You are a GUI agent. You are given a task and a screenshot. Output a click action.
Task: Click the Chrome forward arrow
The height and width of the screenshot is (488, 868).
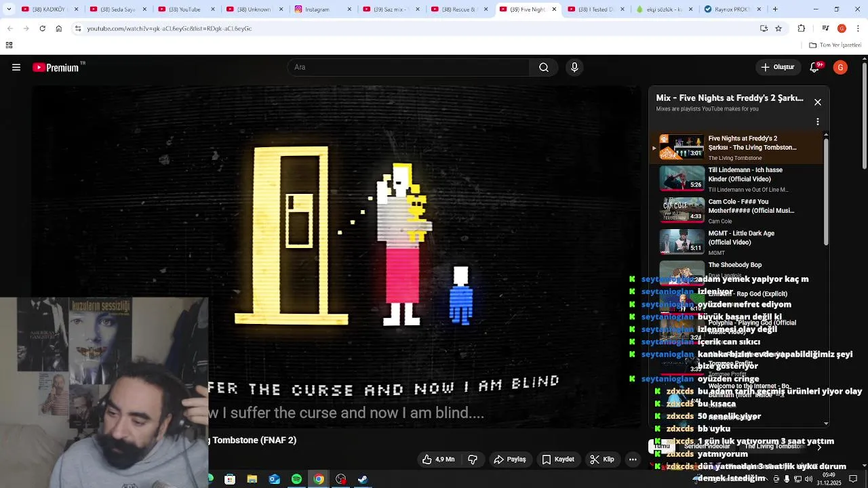(26, 28)
